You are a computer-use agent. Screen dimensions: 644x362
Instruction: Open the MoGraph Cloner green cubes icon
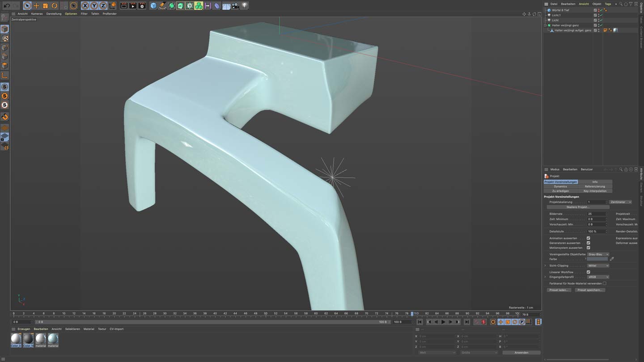click(x=199, y=6)
